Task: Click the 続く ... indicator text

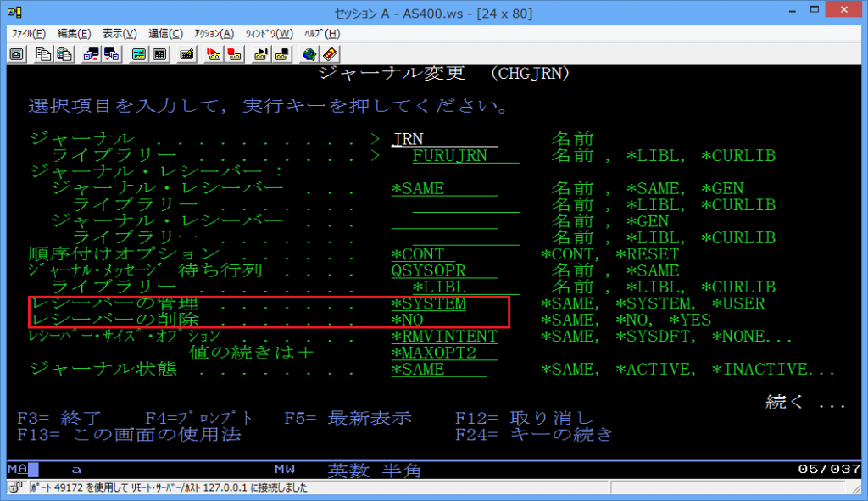Action: pos(805,402)
